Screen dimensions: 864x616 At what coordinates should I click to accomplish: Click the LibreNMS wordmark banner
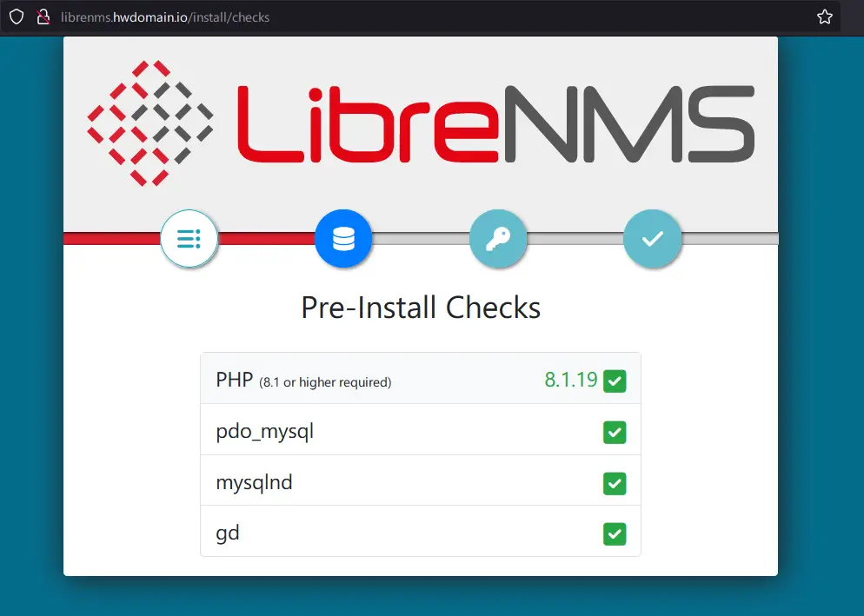(x=495, y=124)
